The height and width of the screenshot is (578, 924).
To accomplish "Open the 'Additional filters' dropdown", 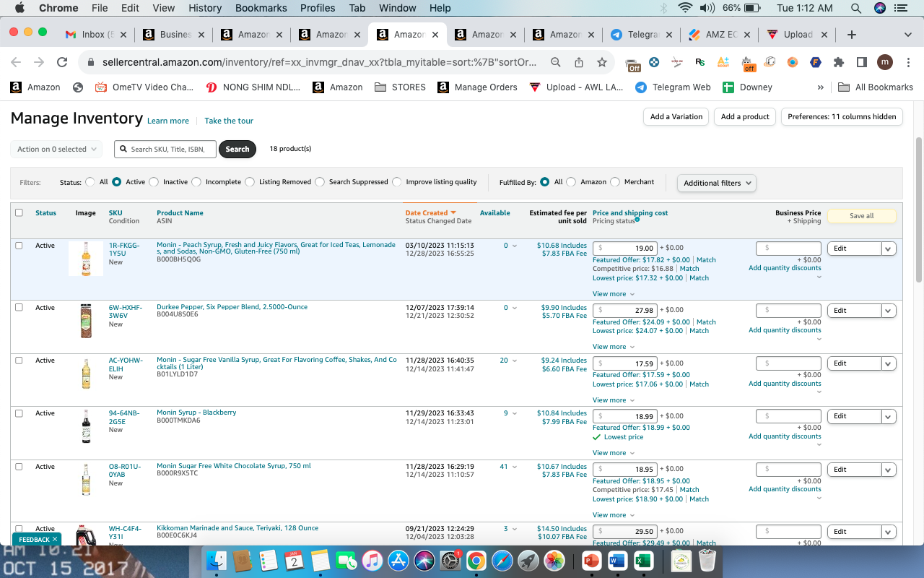I will [x=717, y=183].
